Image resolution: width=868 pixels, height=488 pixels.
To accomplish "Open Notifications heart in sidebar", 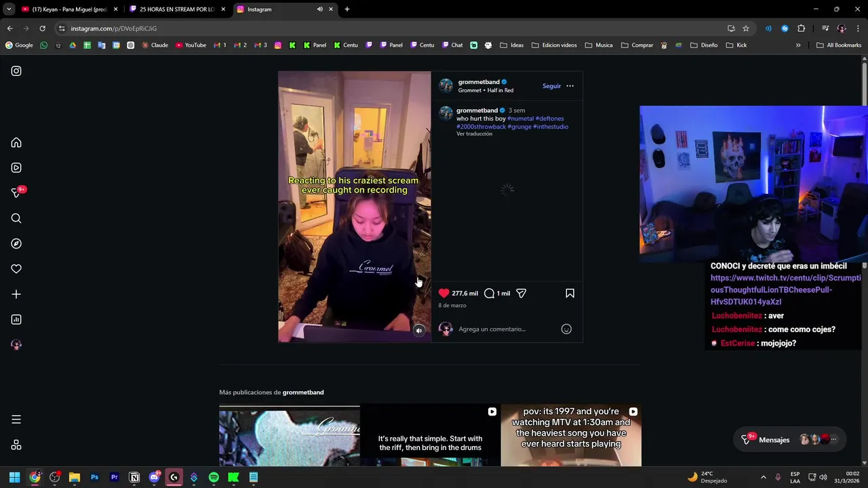I will click(x=16, y=269).
